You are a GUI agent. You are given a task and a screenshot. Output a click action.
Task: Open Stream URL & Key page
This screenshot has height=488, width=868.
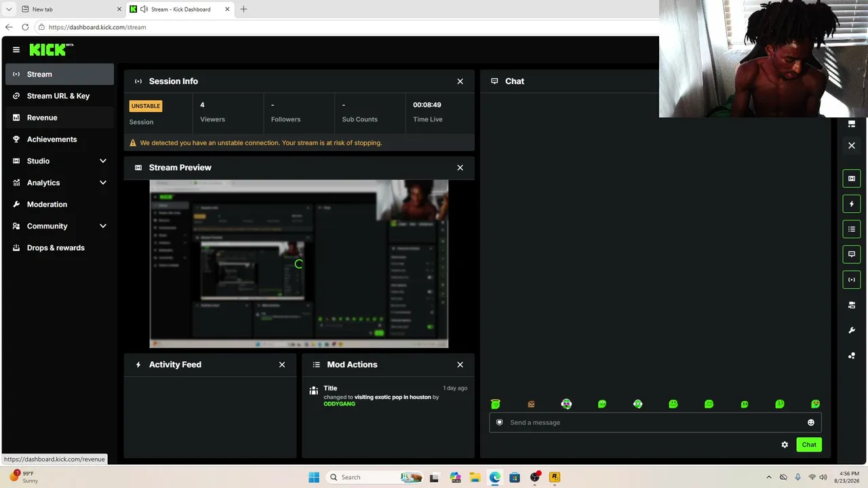click(60, 96)
